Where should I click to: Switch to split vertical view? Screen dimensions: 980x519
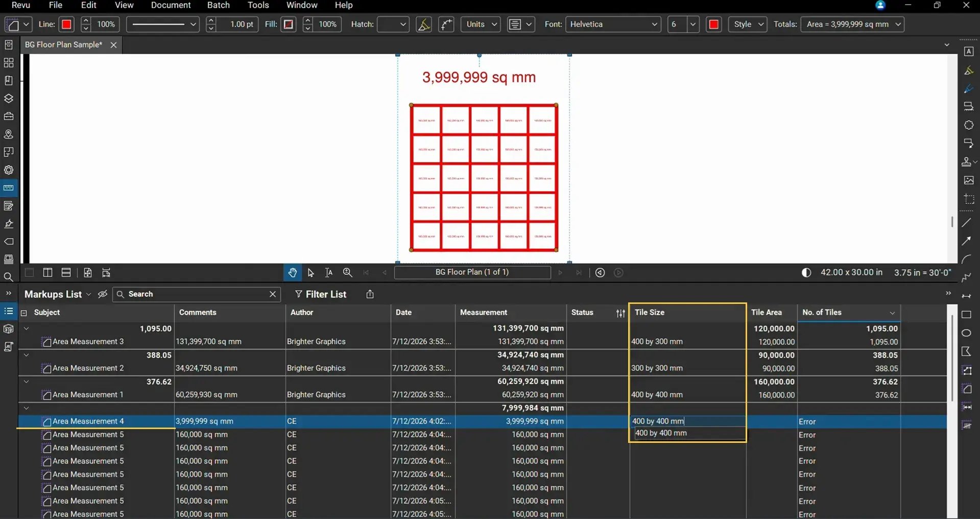point(47,273)
